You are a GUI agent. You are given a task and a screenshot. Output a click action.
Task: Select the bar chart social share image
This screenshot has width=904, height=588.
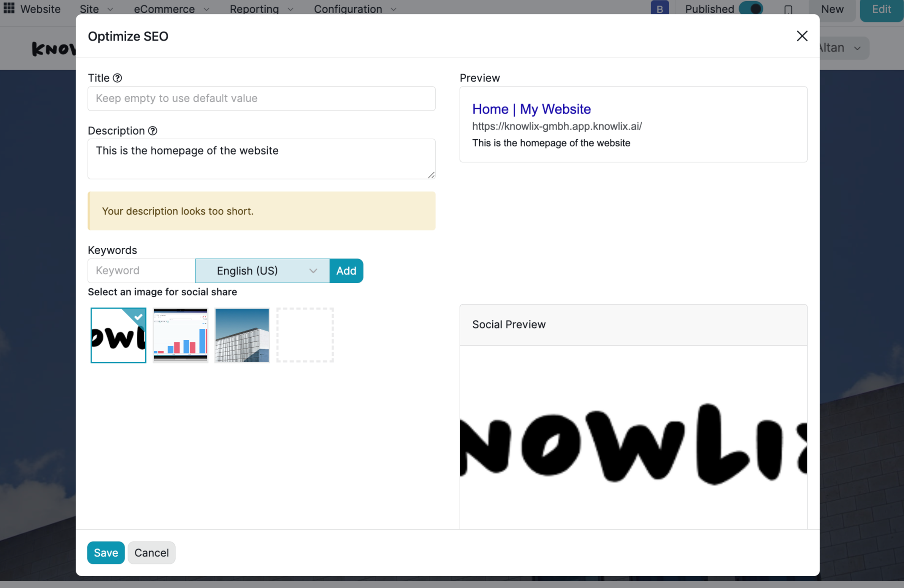coord(180,335)
